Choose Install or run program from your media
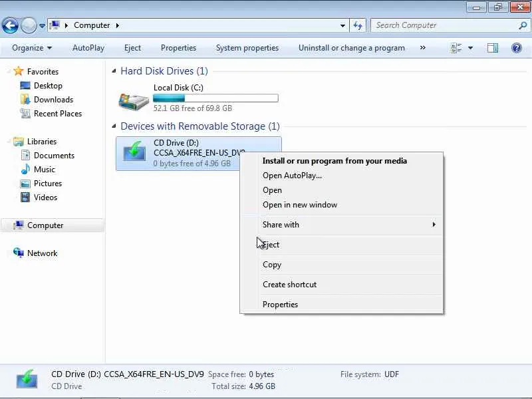Viewport: 532px width, 399px height. point(334,161)
